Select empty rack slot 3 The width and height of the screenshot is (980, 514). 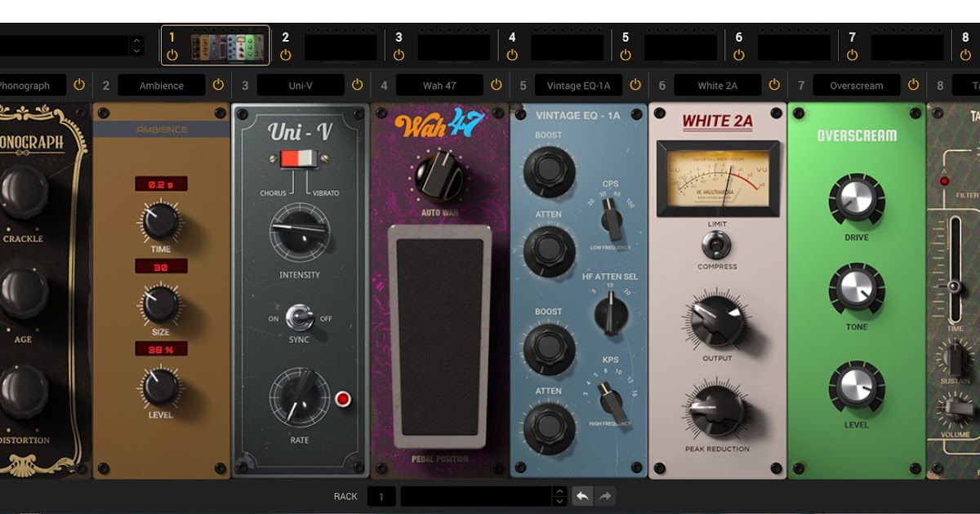454,47
